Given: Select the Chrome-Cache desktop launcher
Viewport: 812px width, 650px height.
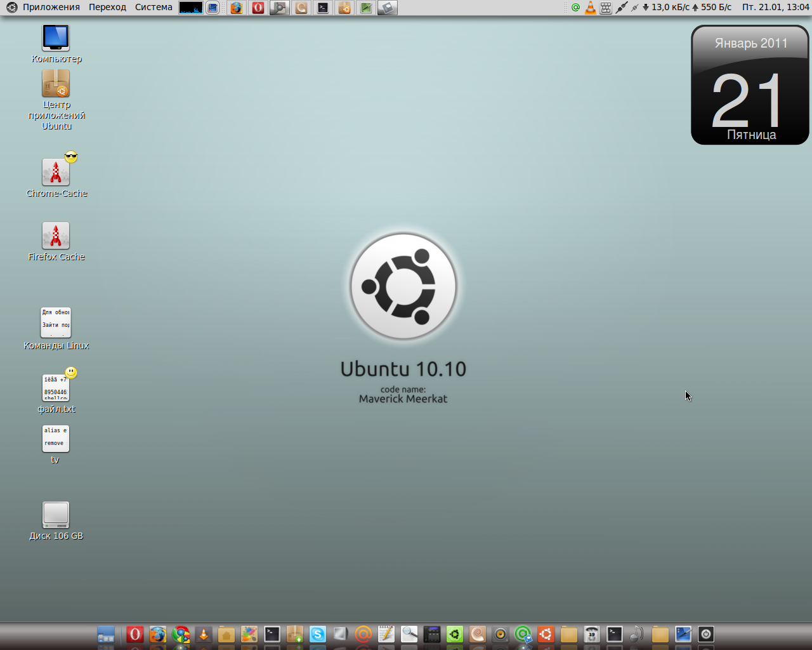Looking at the screenshot, I should [56, 176].
